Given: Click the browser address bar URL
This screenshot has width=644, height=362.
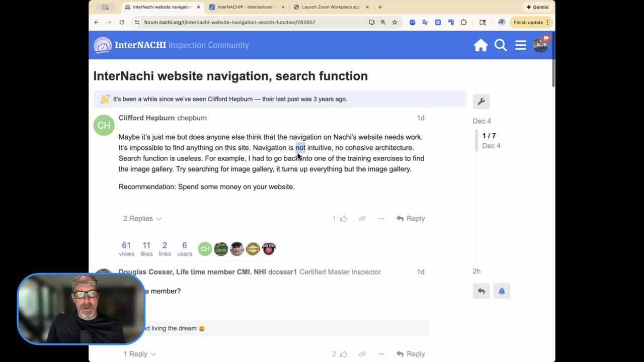Looking at the screenshot, I should coord(229,22).
